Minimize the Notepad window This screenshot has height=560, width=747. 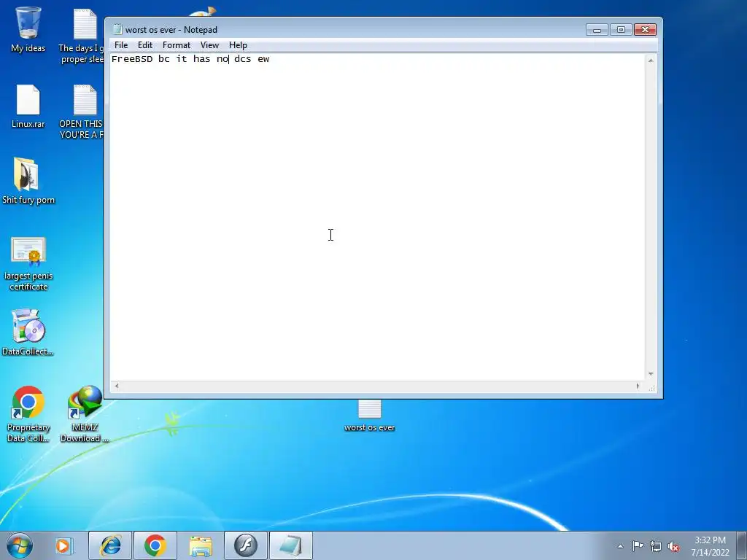tap(597, 30)
